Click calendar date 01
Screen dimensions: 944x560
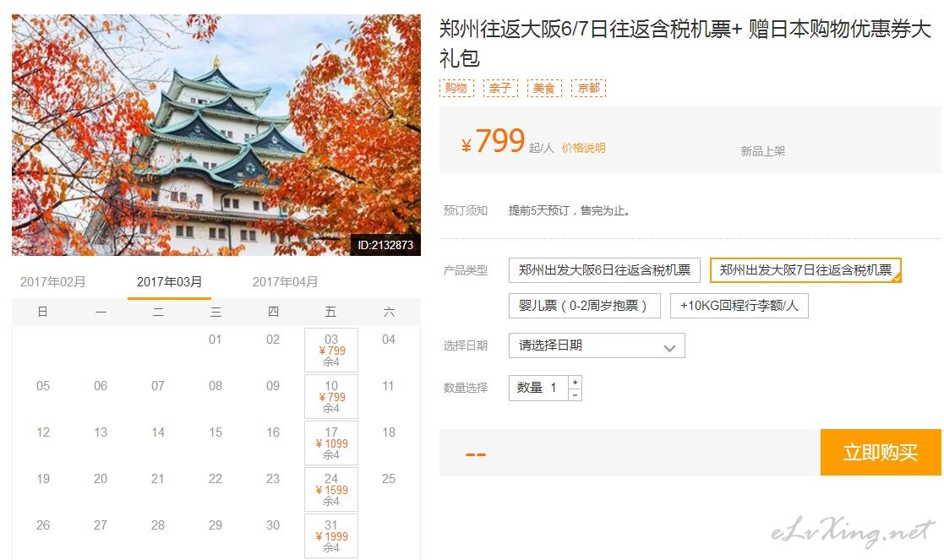[215, 340]
